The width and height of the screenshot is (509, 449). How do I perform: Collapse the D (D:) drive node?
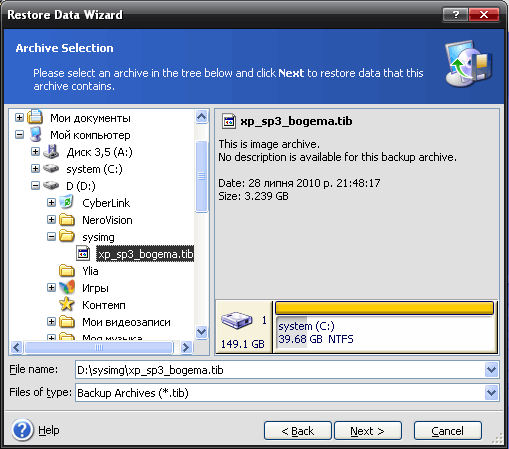pos(35,186)
